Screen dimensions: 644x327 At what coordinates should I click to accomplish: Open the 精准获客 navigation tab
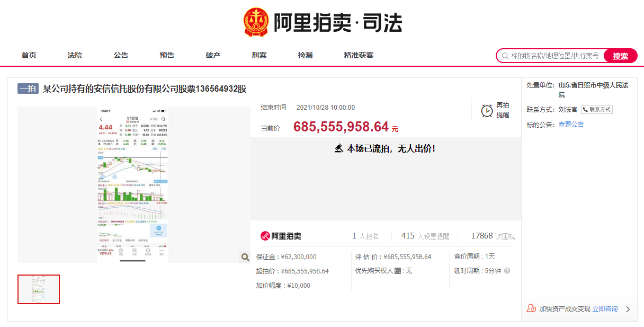pyautogui.click(x=359, y=55)
